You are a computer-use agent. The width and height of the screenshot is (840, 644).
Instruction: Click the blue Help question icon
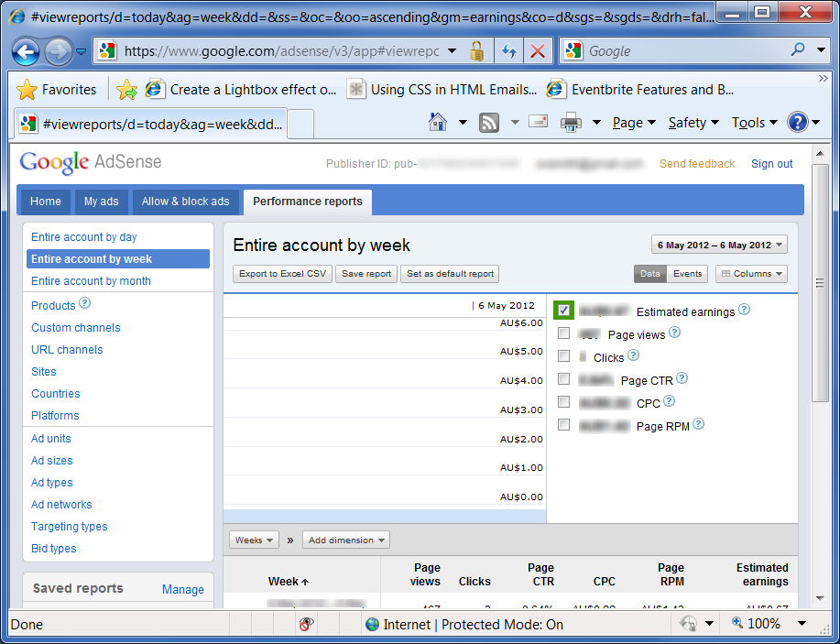click(x=797, y=122)
